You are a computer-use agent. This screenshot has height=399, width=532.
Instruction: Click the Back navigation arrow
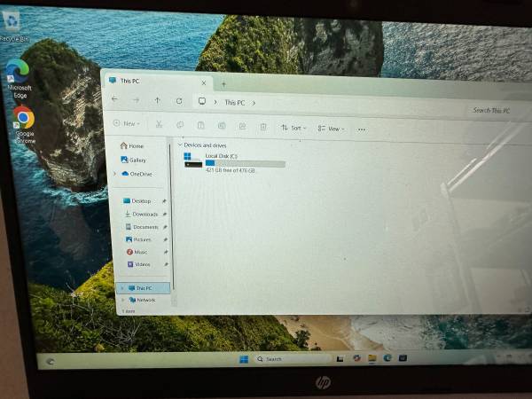[x=115, y=100]
